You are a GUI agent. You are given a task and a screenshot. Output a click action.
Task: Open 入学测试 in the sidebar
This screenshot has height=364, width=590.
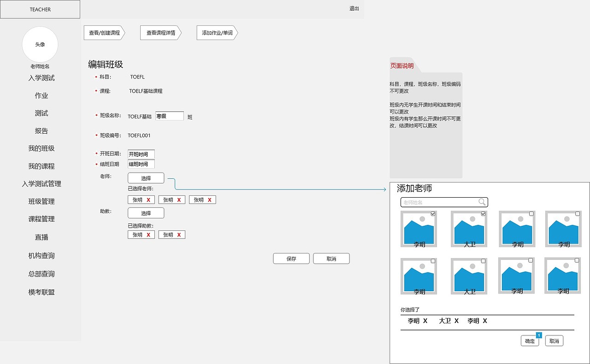coord(41,78)
